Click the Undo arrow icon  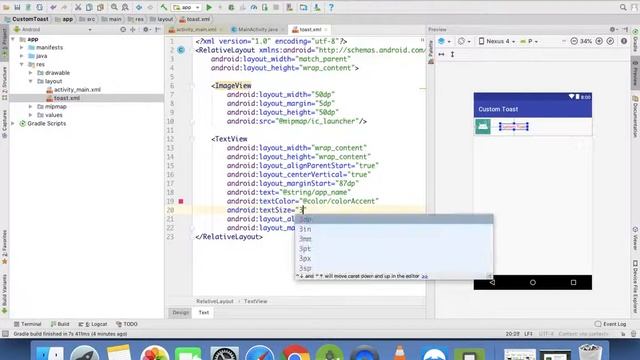coord(53,7)
